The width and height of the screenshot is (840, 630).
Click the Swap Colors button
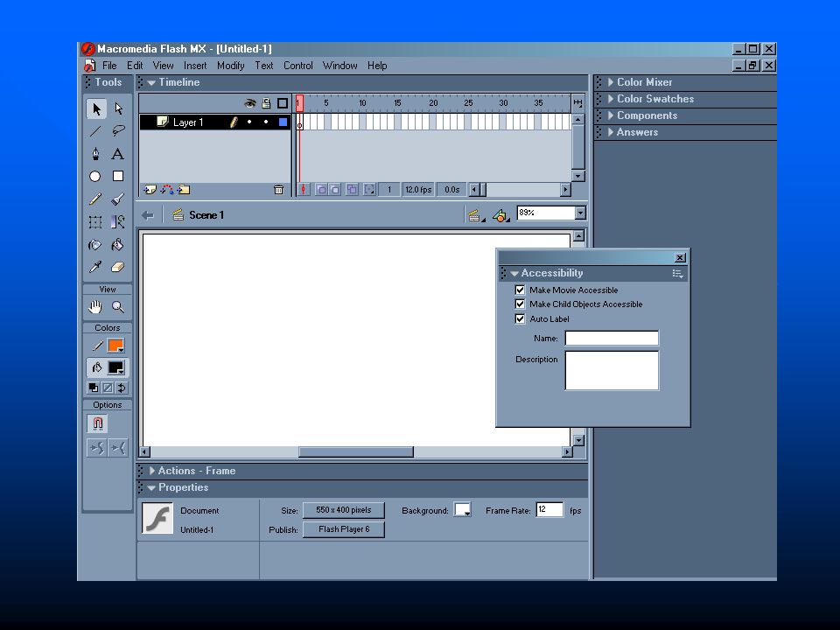click(122, 388)
